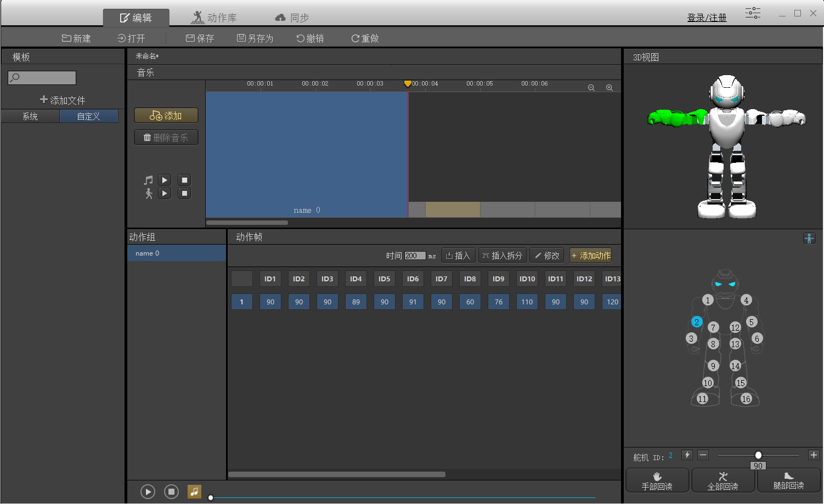Stop the music track preview

tap(184, 180)
